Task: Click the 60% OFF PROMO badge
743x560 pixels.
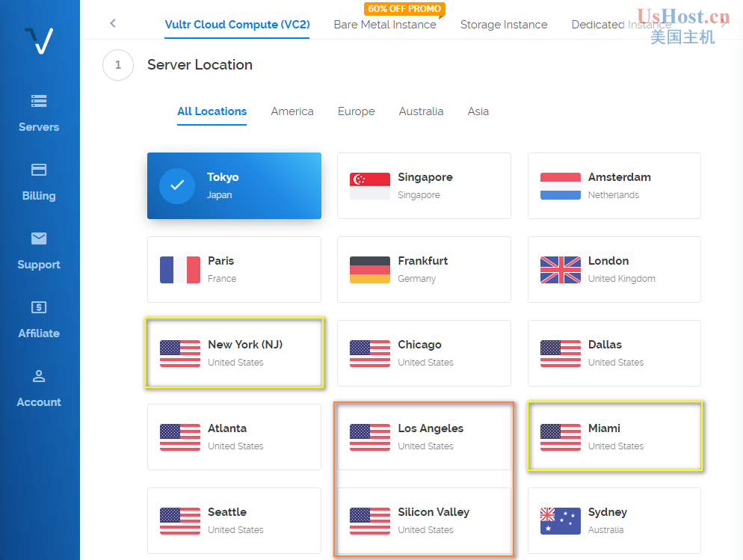Action: point(404,9)
